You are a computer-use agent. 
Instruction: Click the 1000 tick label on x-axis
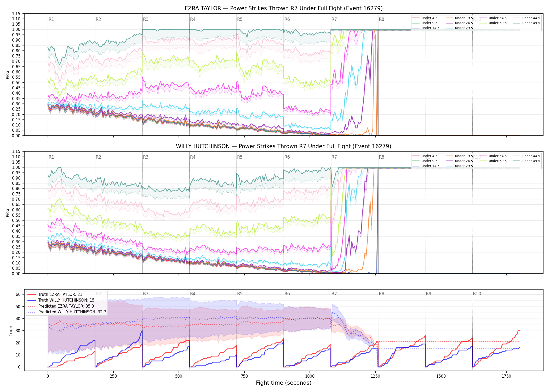310,376
